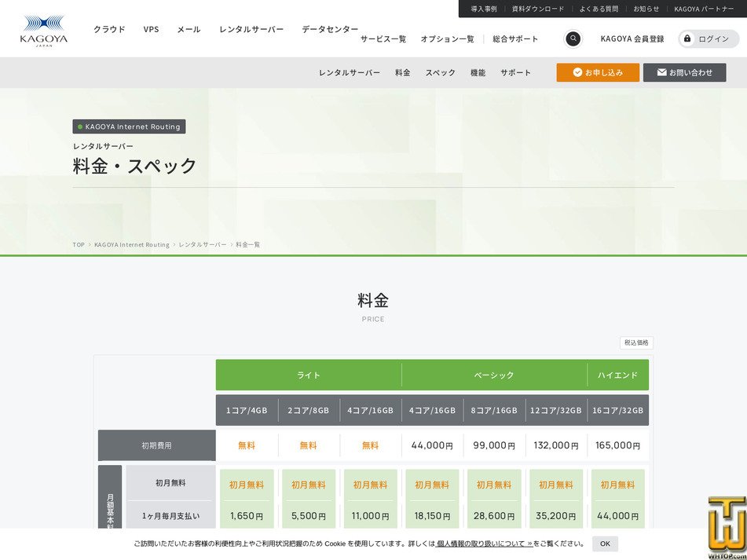
Task: Open the データセンター menu item
Action: [x=330, y=29]
